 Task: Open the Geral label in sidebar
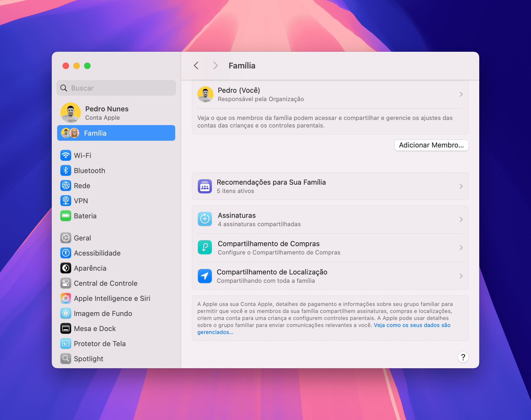[82, 238]
